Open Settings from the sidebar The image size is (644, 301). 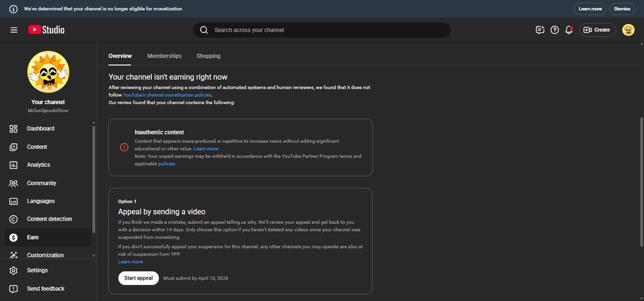(48, 270)
